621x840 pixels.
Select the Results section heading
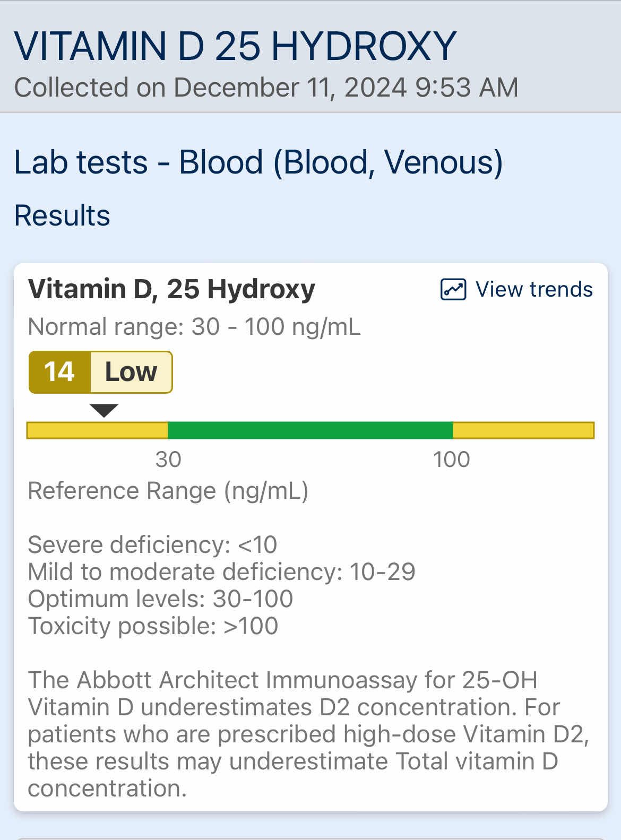[62, 215]
